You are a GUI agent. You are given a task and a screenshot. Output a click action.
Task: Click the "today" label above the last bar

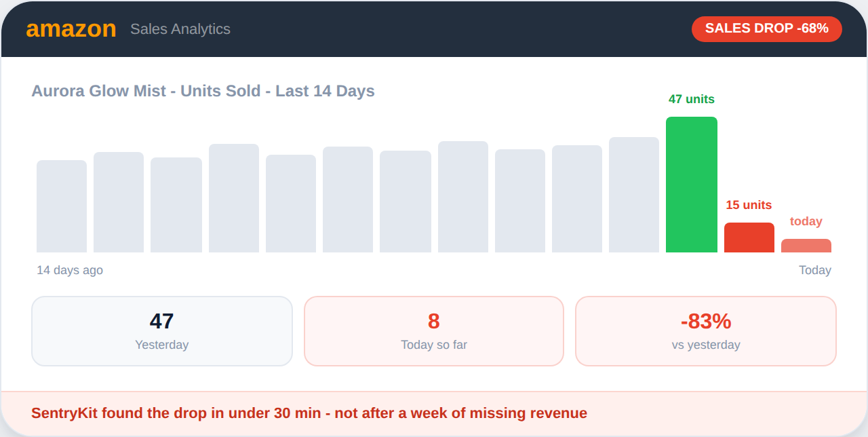[806, 221]
